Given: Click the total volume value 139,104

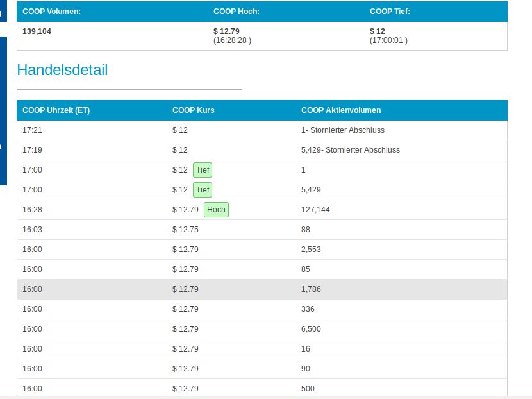Looking at the screenshot, I should 37,31.
